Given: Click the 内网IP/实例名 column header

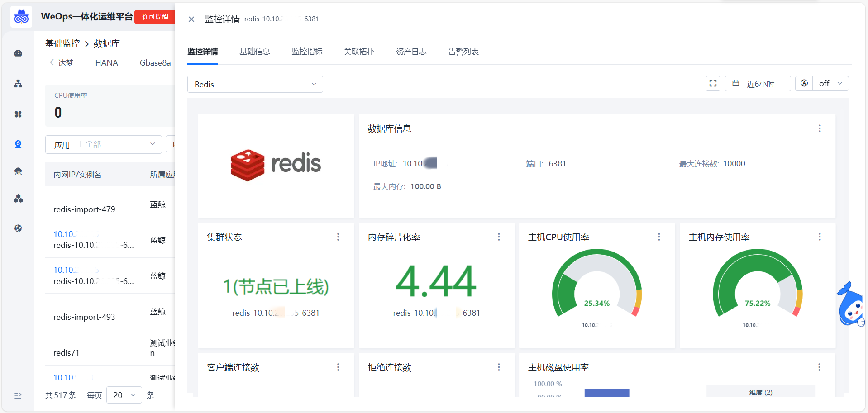Looking at the screenshot, I should pos(77,175).
